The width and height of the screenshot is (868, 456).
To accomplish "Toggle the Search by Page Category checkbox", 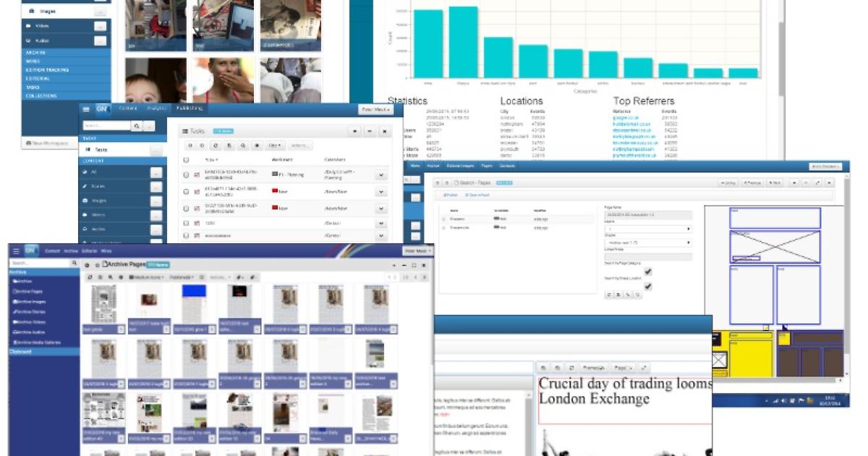I will coord(648,271).
